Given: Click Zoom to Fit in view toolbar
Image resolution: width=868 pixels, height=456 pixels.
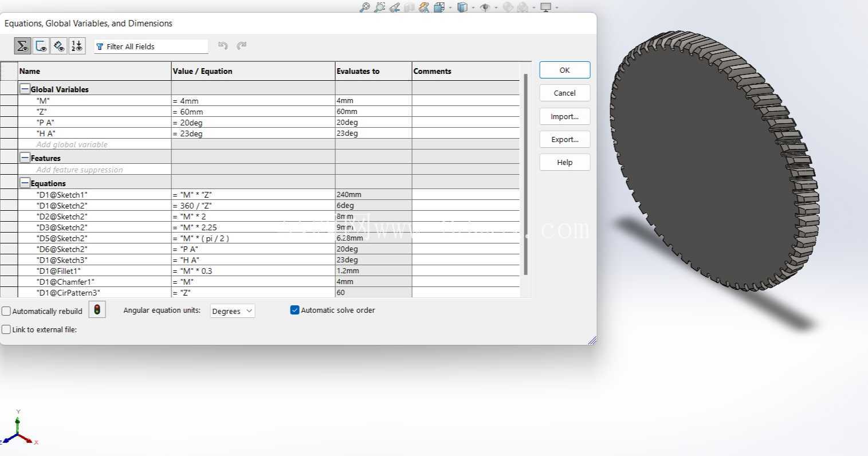Looking at the screenshot, I should 365,7.
